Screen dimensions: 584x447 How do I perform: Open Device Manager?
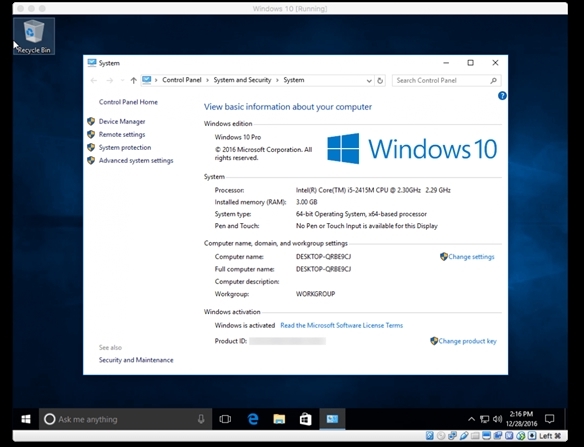122,121
